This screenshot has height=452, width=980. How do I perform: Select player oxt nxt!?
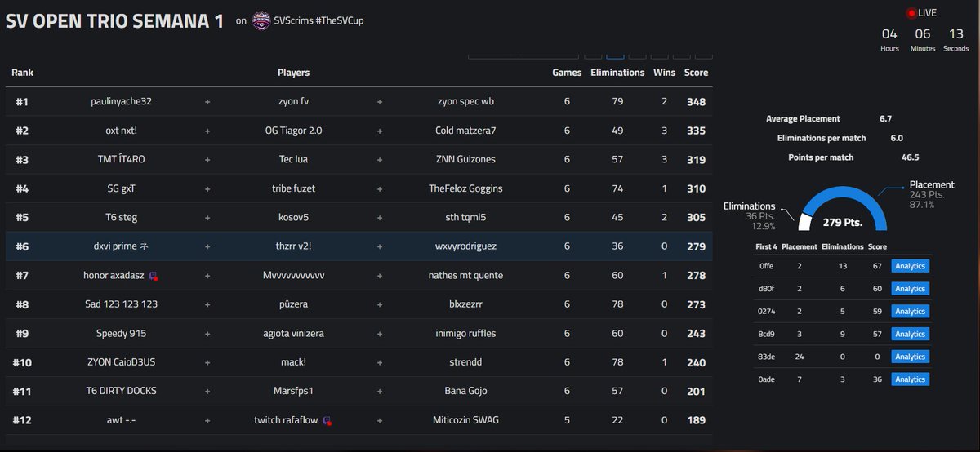pyautogui.click(x=122, y=131)
